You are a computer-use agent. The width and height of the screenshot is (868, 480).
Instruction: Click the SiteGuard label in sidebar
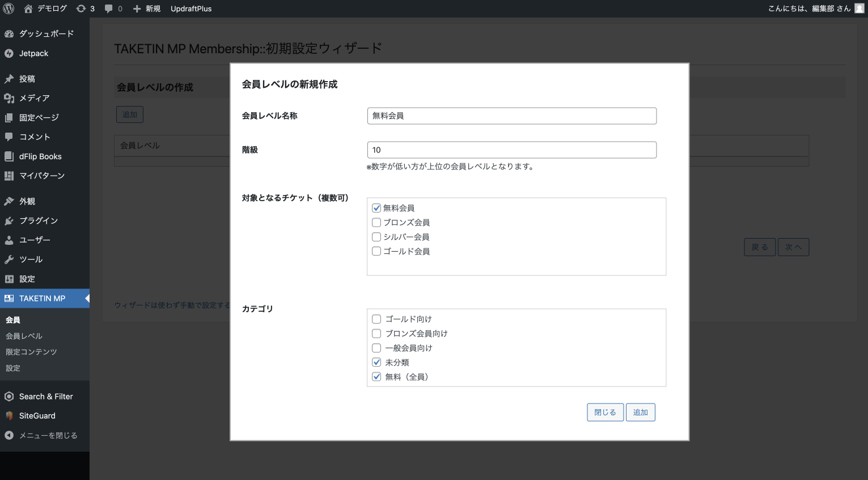click(37, 415)
